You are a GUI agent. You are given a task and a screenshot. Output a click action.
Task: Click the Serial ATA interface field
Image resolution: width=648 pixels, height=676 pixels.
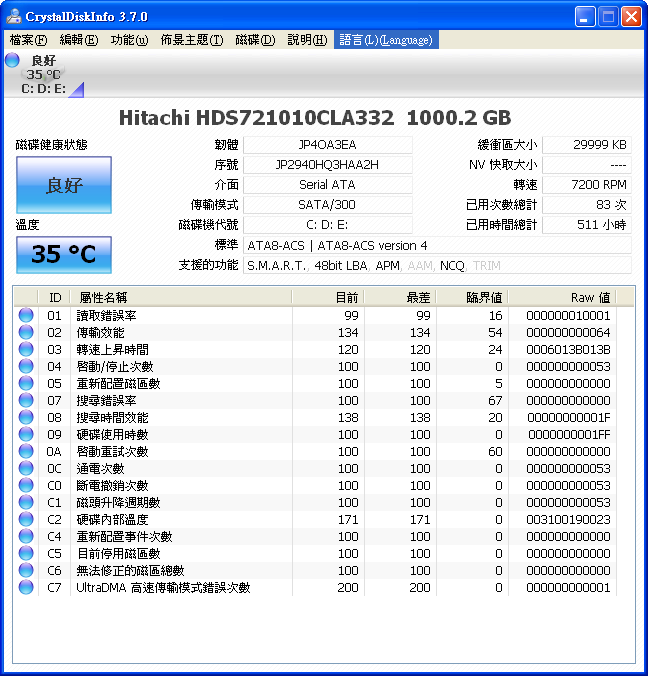[x=328, y=185]
